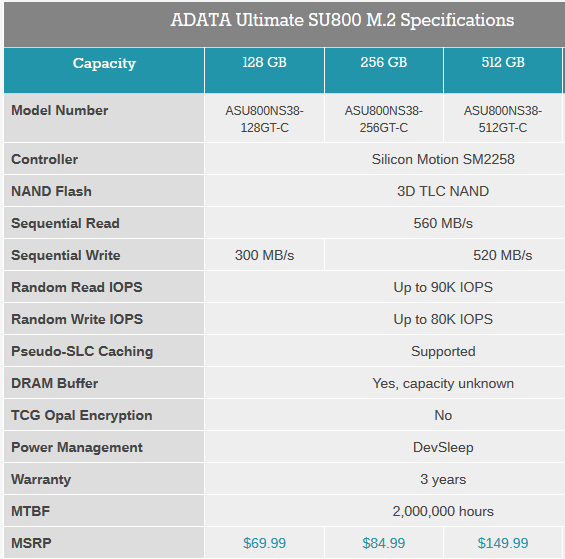This screenshot has height=559, width=565.
Task: Select the DevSleep value
Action: (443, 447)
